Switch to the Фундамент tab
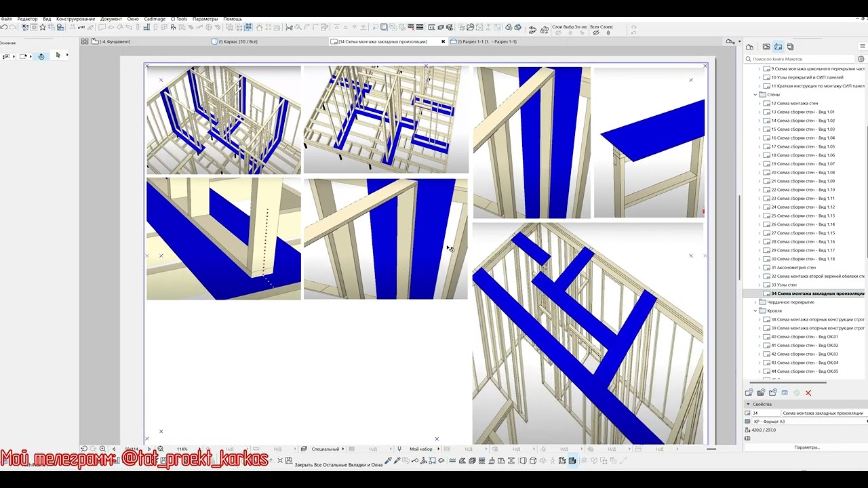This screenshot has width=868, height=488. pyautogui.click(x=111, y=41)
